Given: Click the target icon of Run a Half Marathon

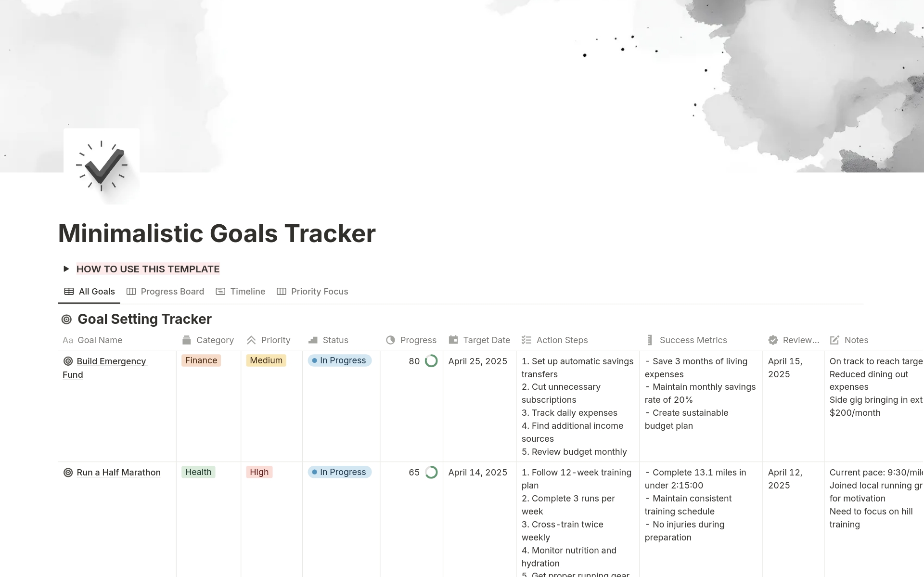Looking at the screenshot, I should coord(68,473).
